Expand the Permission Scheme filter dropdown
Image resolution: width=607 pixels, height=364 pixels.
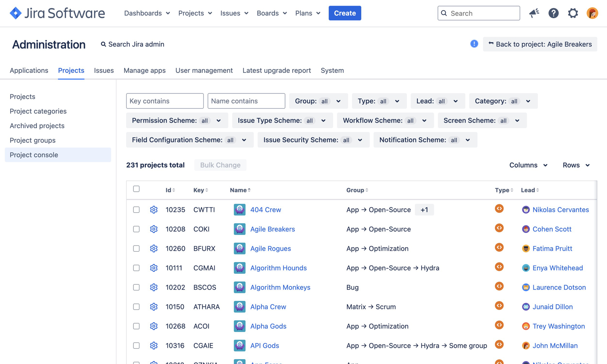click(177, 121)
